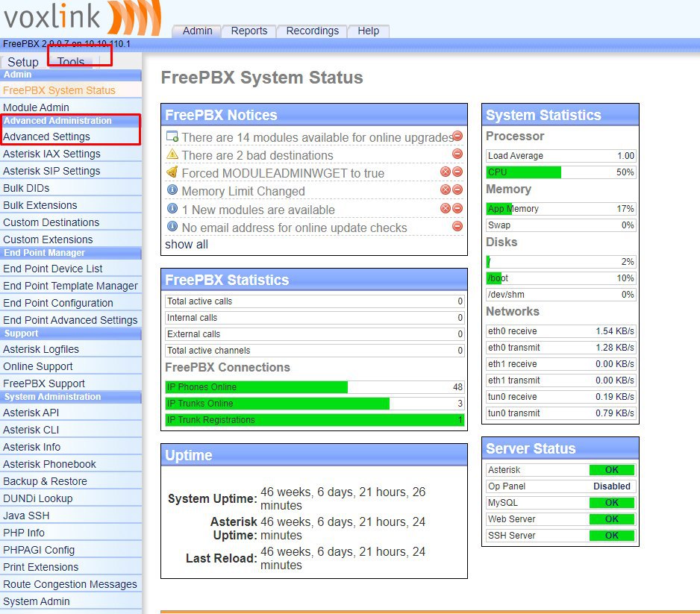
Task: Open Custom Destinations
Action: pyautogui.click(x=71, y=222)
